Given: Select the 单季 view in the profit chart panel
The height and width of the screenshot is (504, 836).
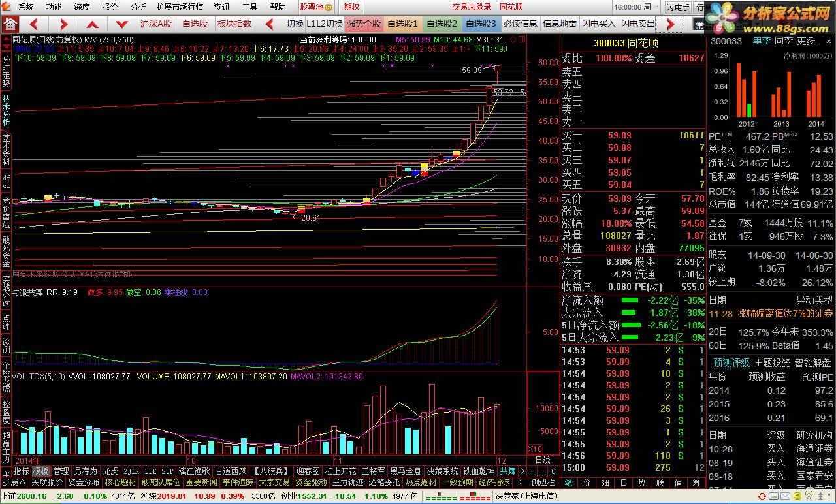Looking at the screenshot, I should click(762, 41).
